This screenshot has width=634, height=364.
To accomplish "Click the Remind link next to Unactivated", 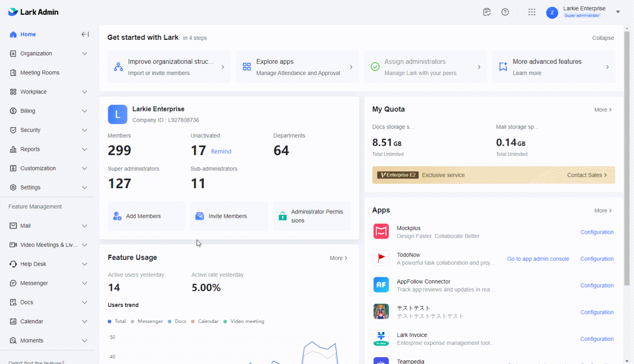I will (221, 151).
